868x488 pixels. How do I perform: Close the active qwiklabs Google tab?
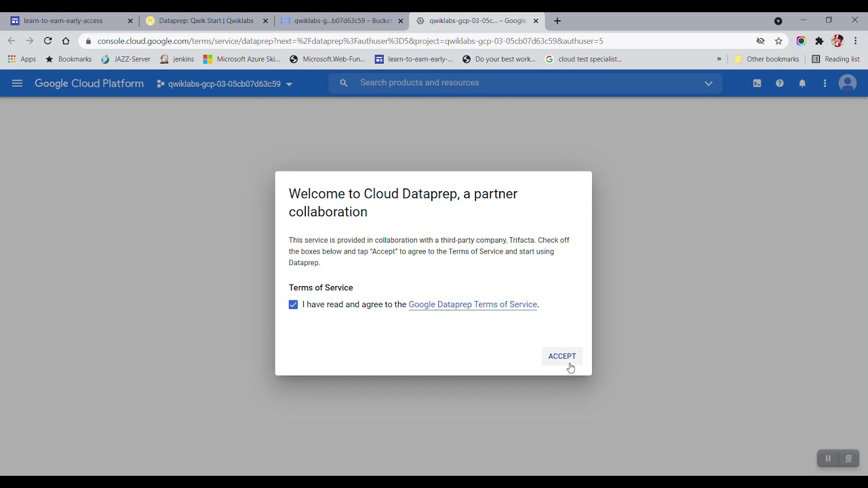536,21
